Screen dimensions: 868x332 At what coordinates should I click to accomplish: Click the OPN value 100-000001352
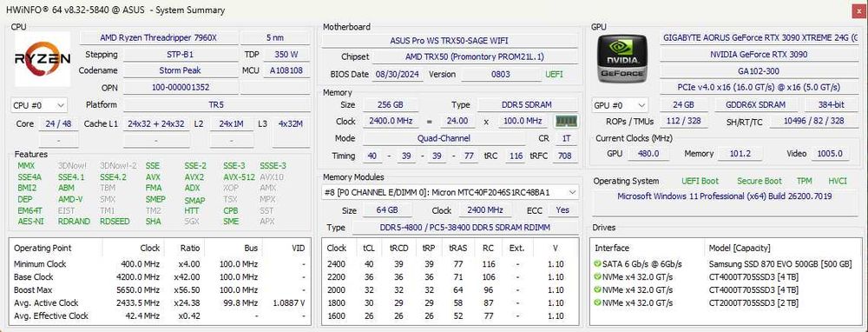180,87
